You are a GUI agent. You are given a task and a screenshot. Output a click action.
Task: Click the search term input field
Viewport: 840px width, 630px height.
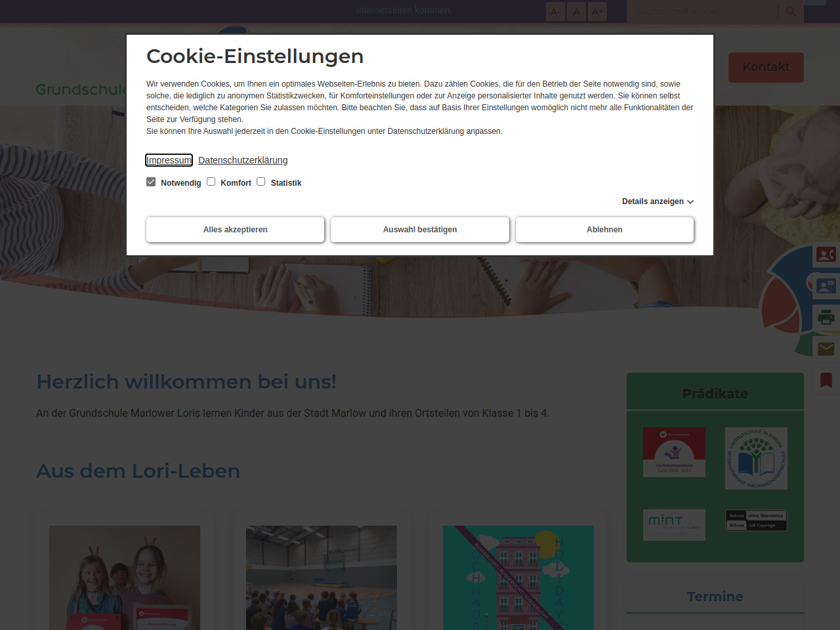[x=702, y=12]
